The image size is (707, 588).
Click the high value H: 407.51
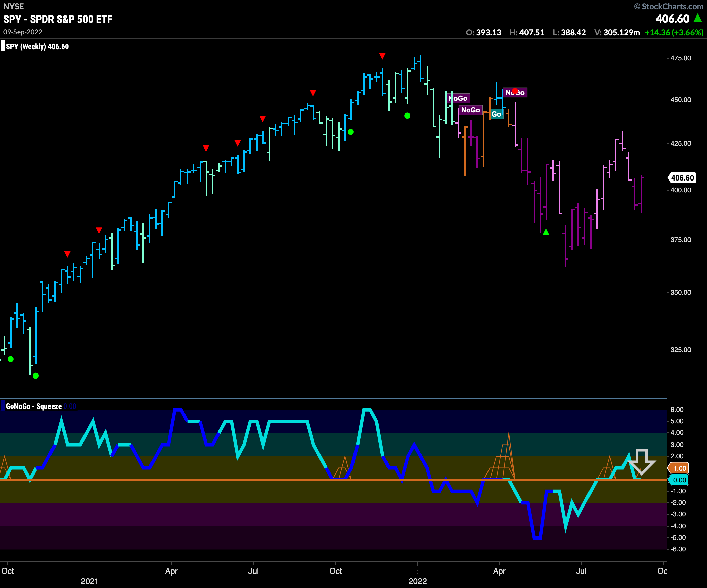(x=527, y=33)
